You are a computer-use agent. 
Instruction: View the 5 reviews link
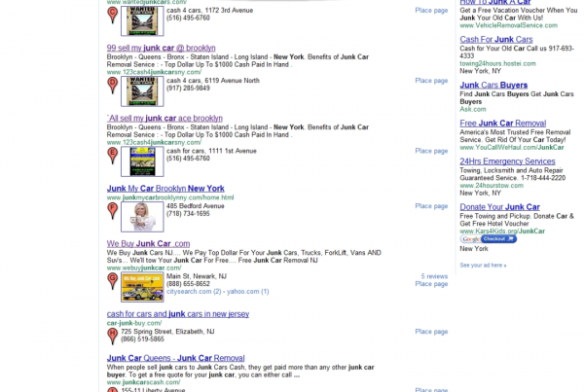(x=434, y=276)
